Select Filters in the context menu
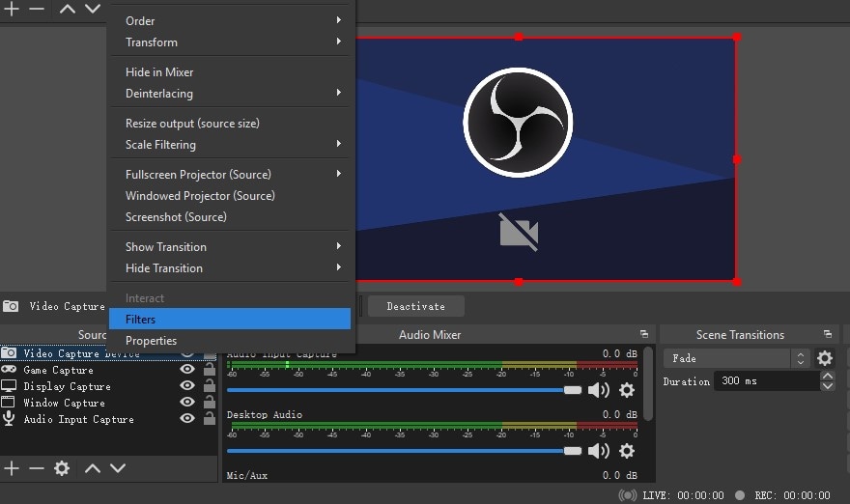This screenshot has width=850, height=504. coord(230,320)
